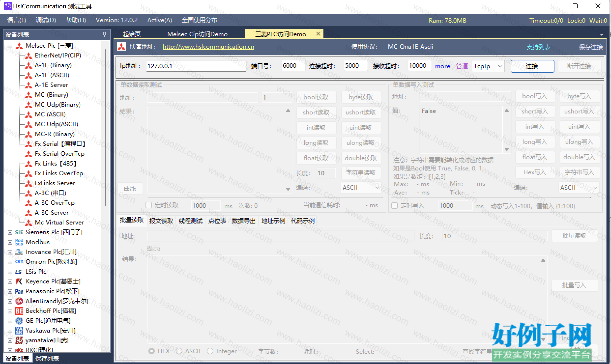Click the icon beside MC (ASCII)
This screenshot has height=364, width=611.
coord(29,115)
